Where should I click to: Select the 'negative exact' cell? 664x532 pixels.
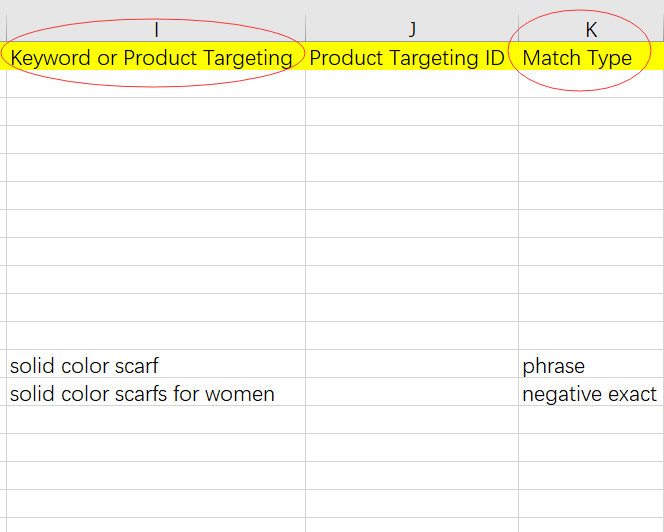[x=589, y=394]
